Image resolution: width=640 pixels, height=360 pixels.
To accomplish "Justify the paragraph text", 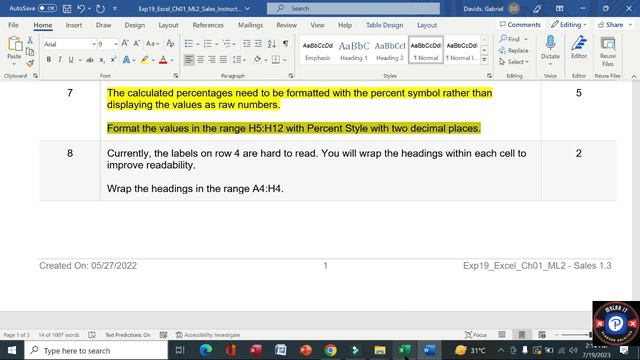I will coord(223,60).
